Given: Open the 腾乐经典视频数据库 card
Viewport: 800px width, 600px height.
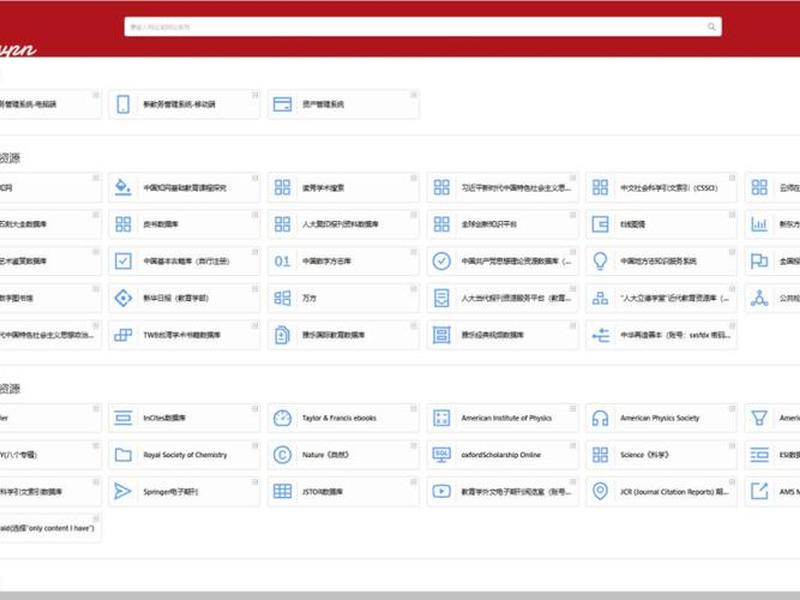Looking at the screenshot, I should pos(503,335).
